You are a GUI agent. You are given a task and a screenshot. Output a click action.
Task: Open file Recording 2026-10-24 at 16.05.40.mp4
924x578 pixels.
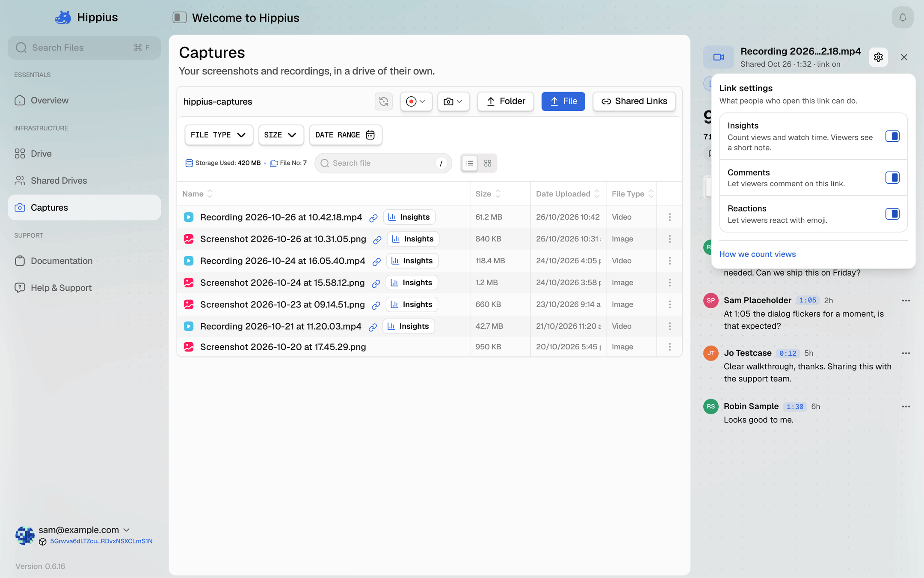point(283,261)
